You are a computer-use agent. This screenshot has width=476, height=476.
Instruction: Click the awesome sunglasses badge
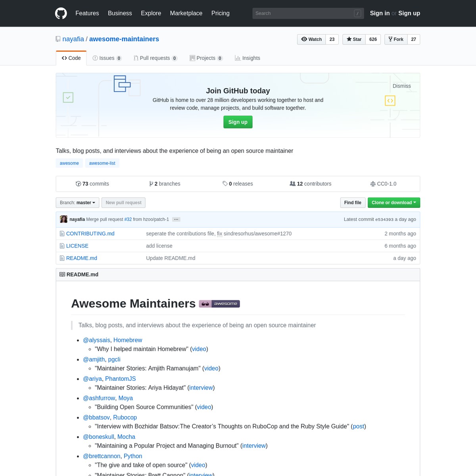tap(219, 304)
